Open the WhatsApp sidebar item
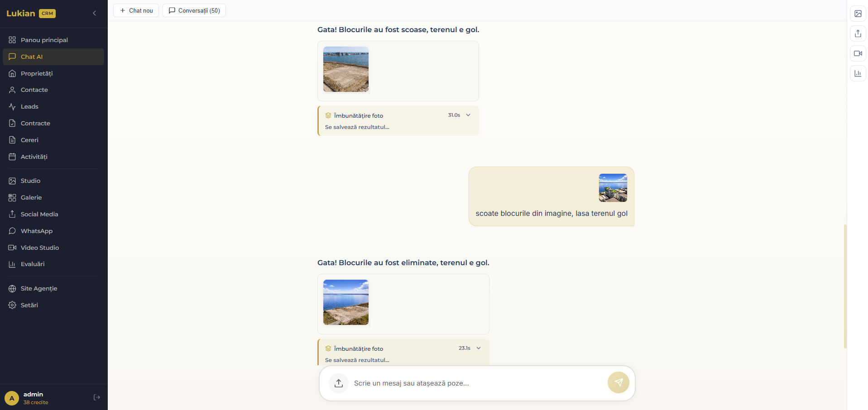Image resolution: width=868 pixels, height=410 pixels. pyautogui.click(x=37, y=231)
